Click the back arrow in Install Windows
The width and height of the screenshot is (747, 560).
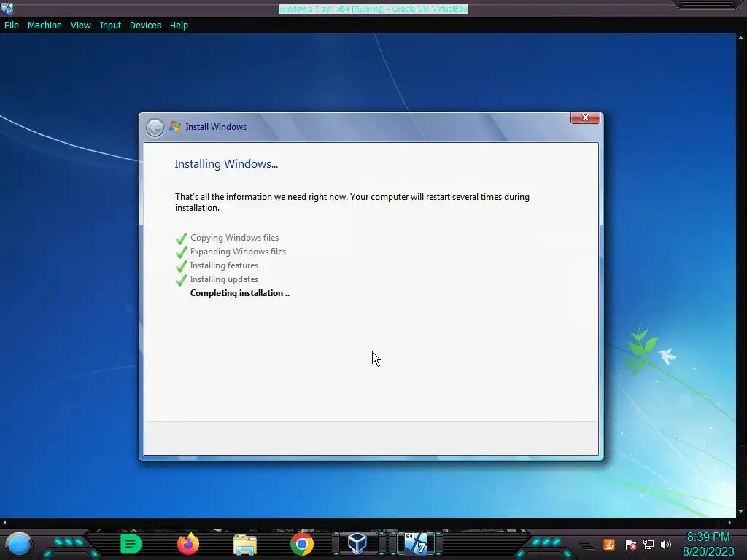tap(155, 127)
